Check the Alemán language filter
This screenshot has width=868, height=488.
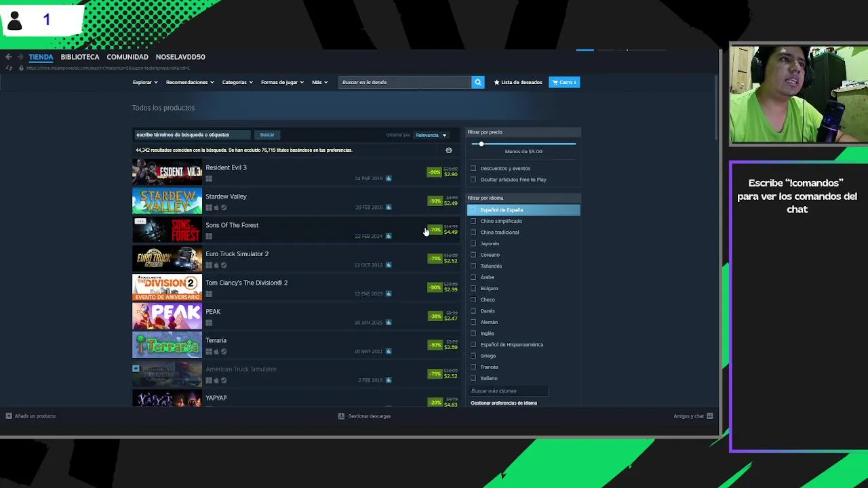473,322
